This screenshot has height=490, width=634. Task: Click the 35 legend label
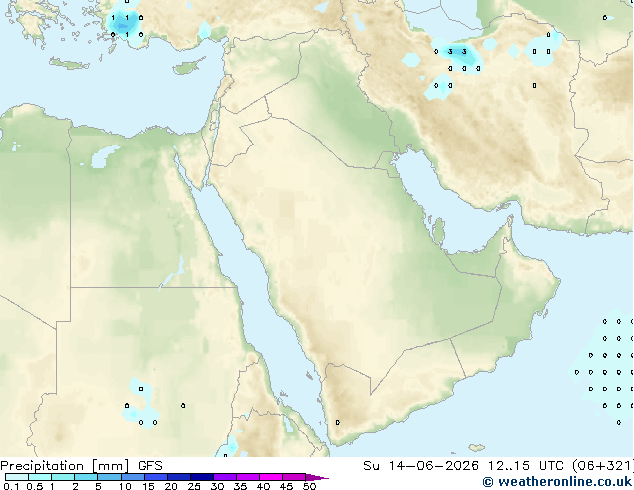(240, 486)
